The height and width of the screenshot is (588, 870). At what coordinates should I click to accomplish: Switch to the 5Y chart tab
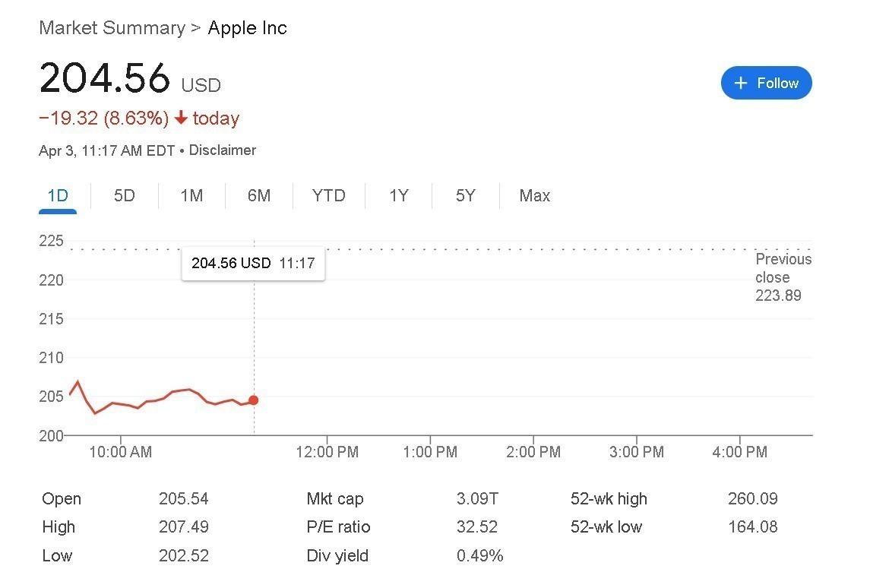[465, 196]
